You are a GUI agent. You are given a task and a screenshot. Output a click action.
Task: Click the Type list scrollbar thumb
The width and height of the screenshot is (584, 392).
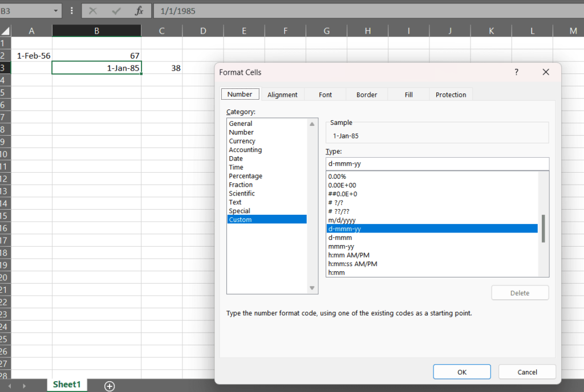(x=544, y=228)
